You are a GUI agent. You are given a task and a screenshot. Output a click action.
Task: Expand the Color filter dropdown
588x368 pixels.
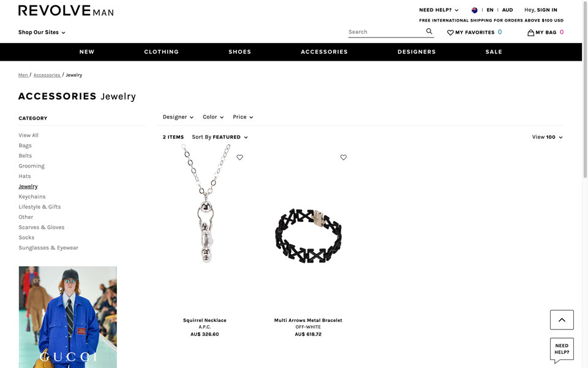[213, 117]
